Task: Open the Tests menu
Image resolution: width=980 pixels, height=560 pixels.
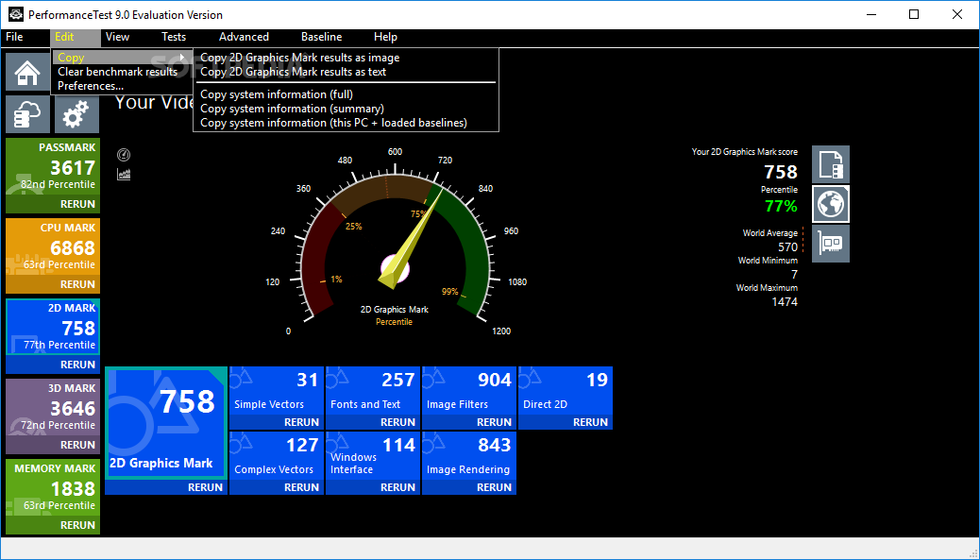Action: [174, 37]
